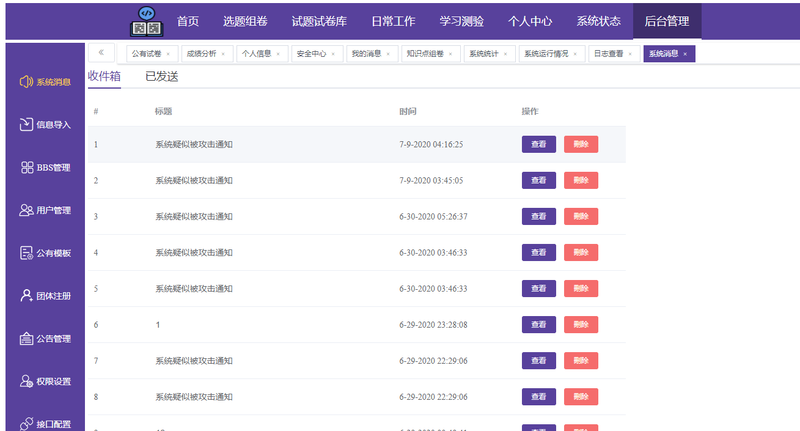Open 日常工作 top menu
The image size is (800, 431).
(x=393, y=21)
